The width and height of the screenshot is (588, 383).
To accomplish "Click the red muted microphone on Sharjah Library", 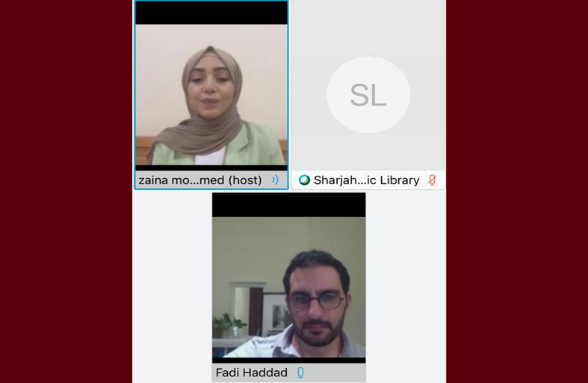I will 433,180.
